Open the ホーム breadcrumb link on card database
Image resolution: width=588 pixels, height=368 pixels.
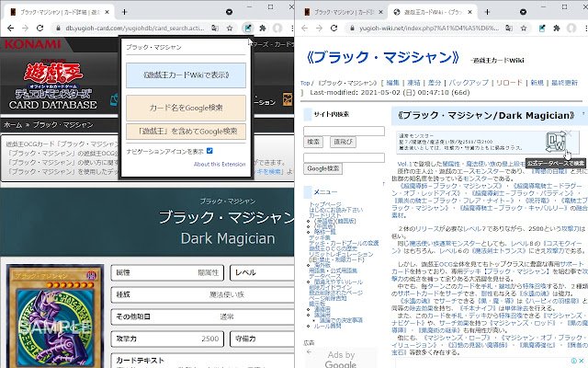13,125
